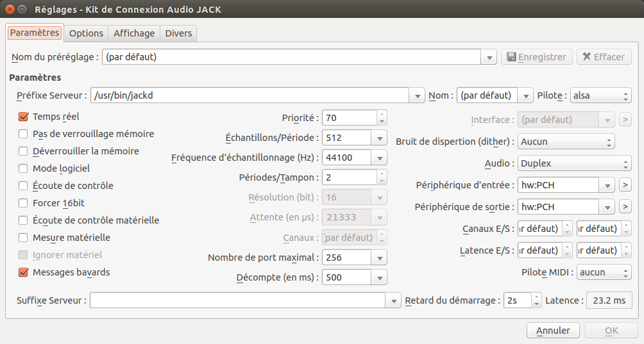Open the Affichage tab
The image size is (644, 344).
[x=134, y=33]
